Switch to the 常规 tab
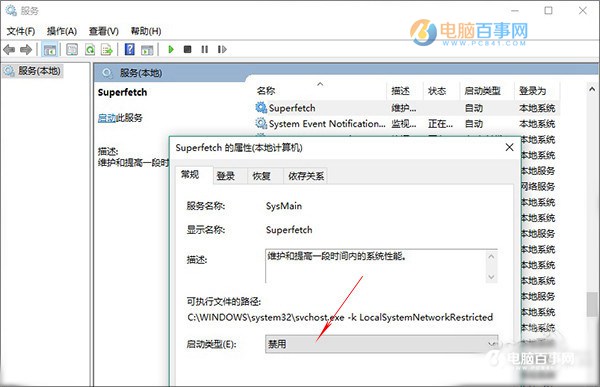 194,175
